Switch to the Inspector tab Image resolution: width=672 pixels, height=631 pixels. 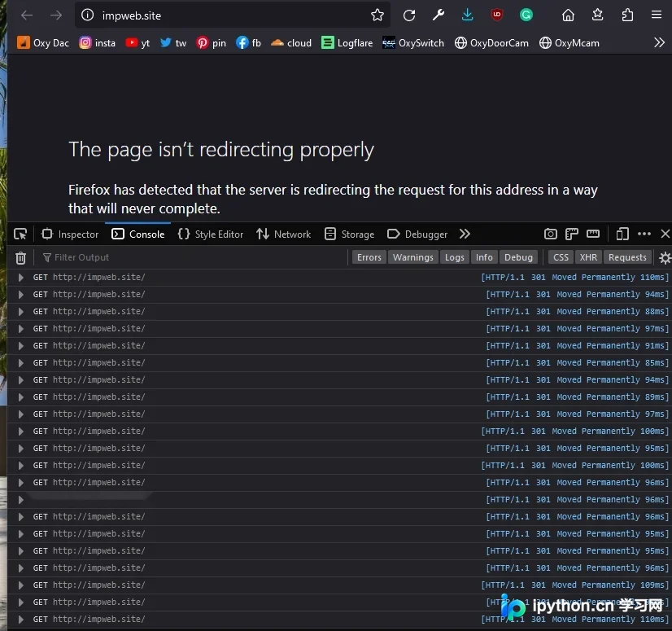[x=70, y=234]
